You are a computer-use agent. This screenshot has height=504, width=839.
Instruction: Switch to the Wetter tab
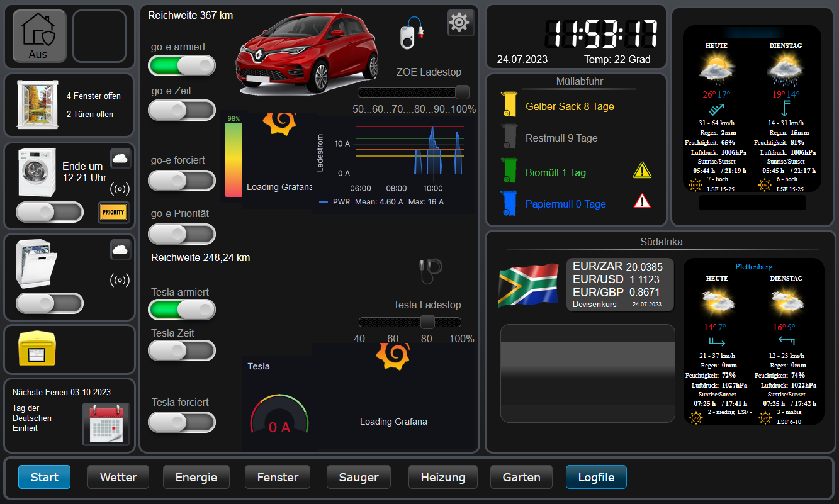tap(118, 477)
